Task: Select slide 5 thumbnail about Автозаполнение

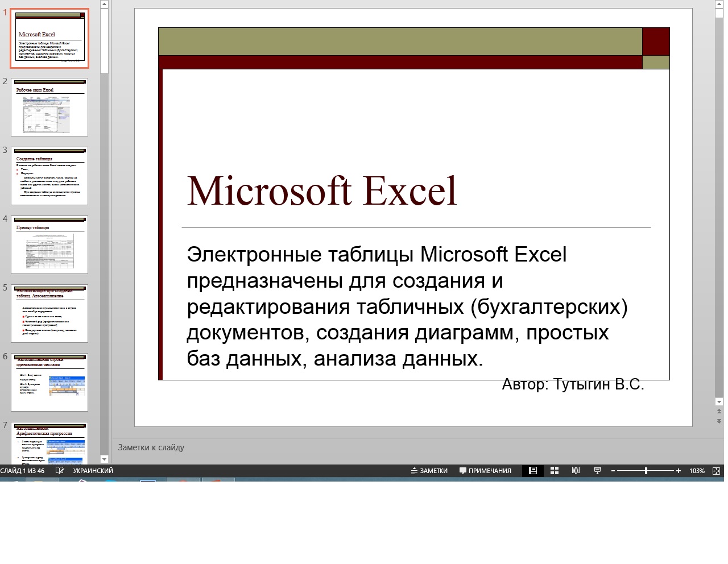Action: click(x=49, y=313)
